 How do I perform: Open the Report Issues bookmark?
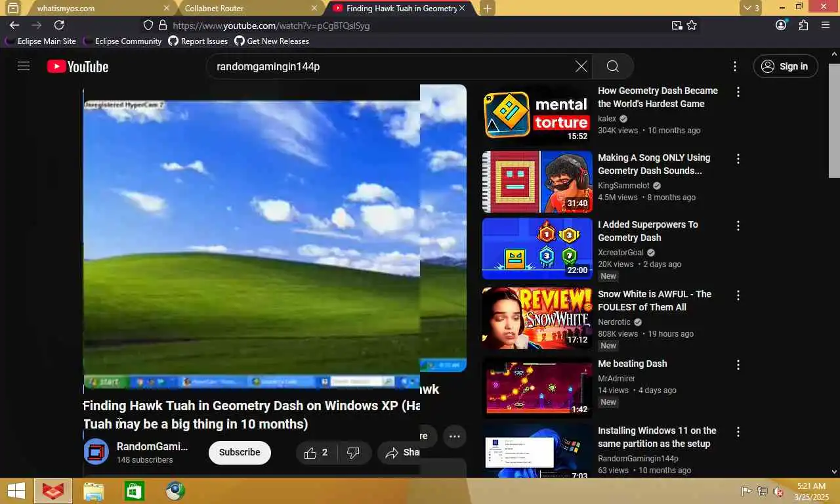(x=198, y=41)
